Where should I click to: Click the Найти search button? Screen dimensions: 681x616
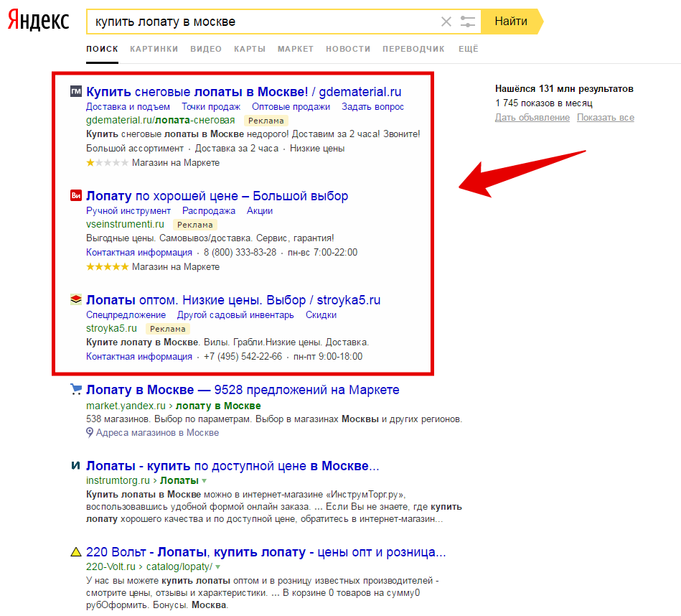click(512, 22)
